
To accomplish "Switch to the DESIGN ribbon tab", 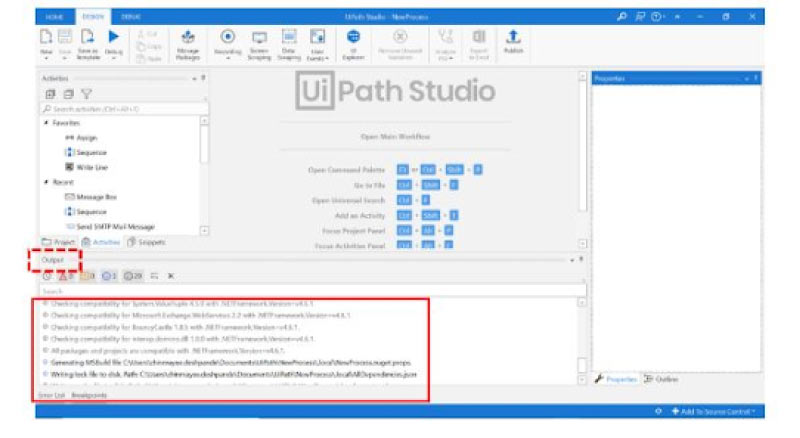I will [x=93, y=16].
